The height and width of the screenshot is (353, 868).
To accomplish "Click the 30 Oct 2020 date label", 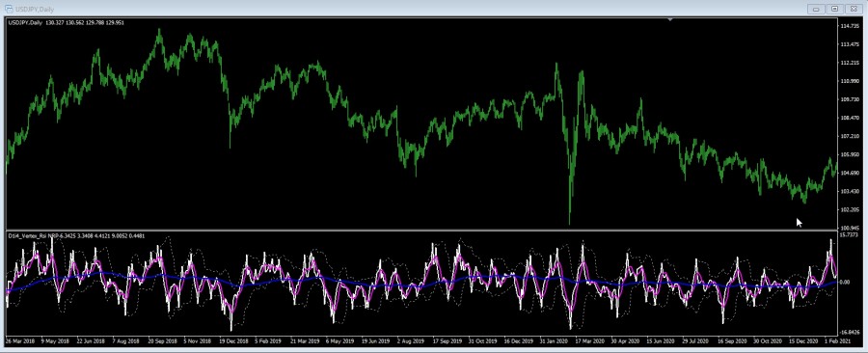I will (x=768, y=341).
